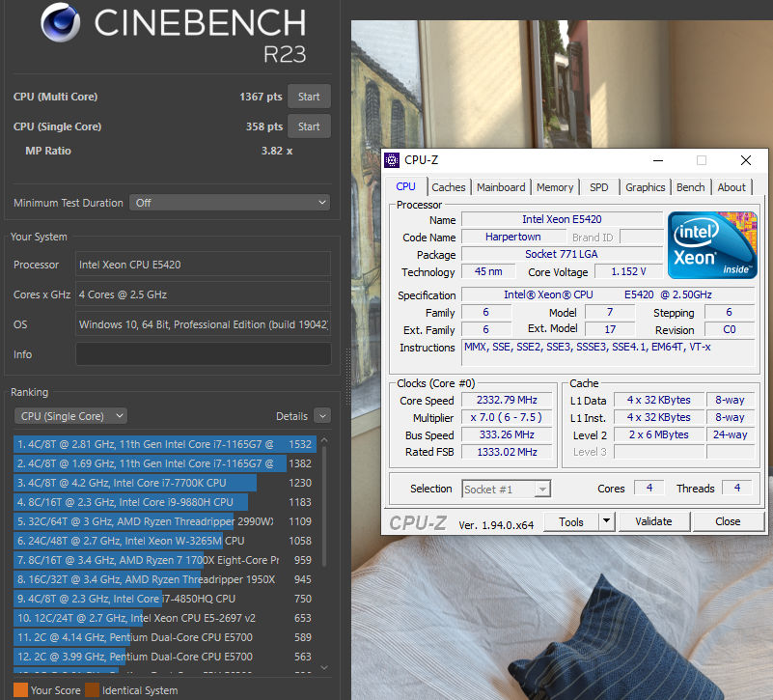The height and width of the screenshot is (700, 773).
Task: Expand the ranking Details arrow
Action: tap(322, 416)
